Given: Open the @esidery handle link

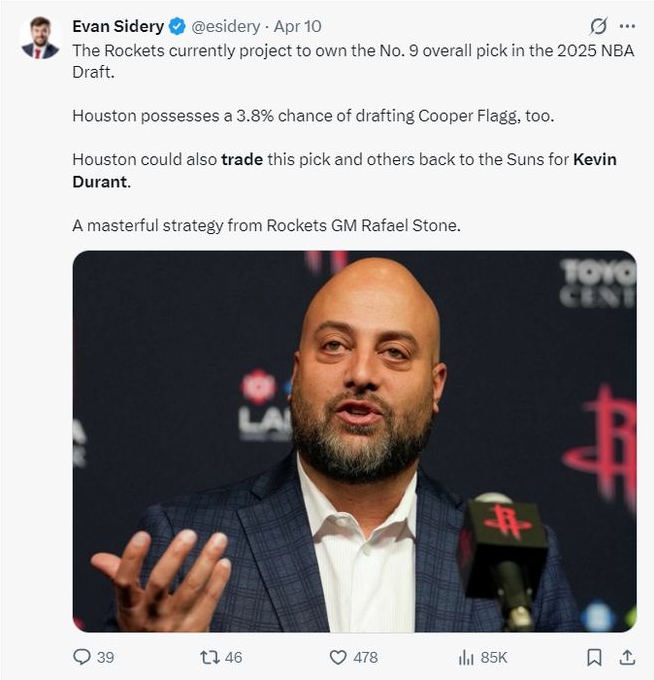Looking at the screenshot, I should [225, 27].
